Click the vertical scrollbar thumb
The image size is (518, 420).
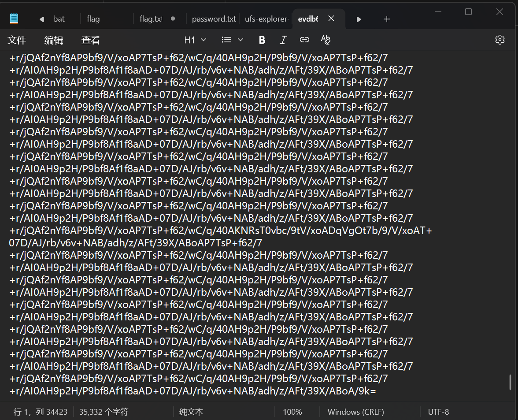pos(511,382)
